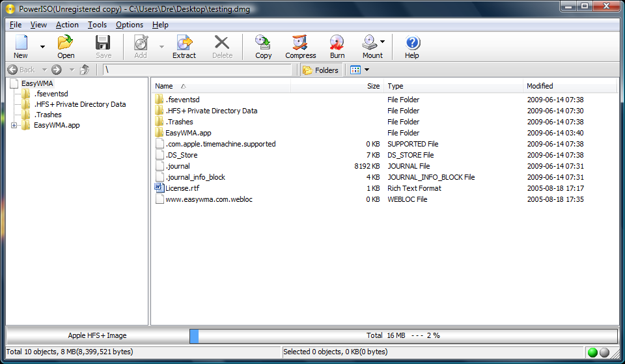625x364 pixels.
Task: Go up one folder level icon
Action: 85,70
